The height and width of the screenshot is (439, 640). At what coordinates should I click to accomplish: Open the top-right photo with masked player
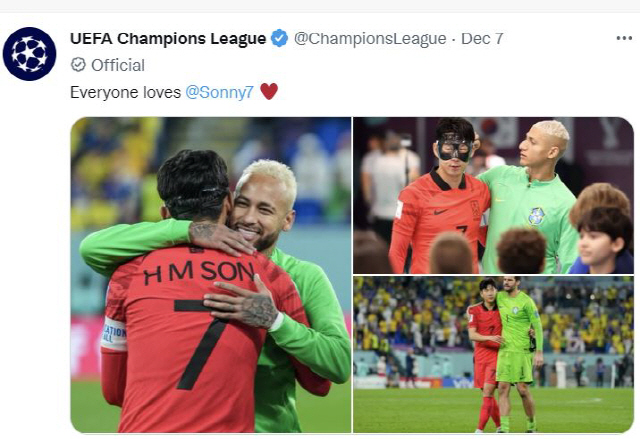tap(493, 195)
